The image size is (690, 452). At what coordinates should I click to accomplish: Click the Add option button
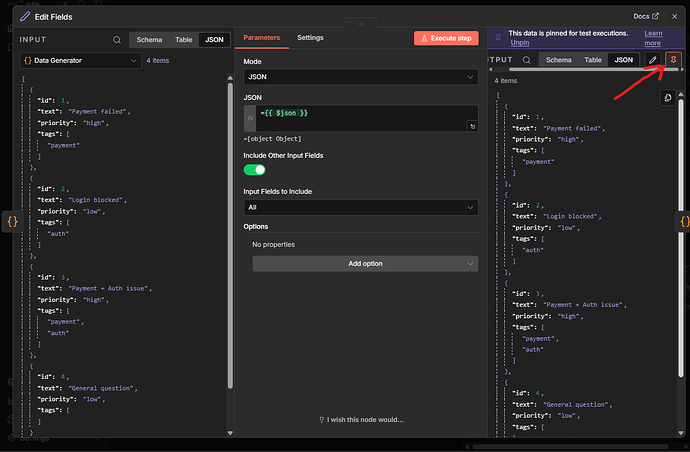(365, 263)
